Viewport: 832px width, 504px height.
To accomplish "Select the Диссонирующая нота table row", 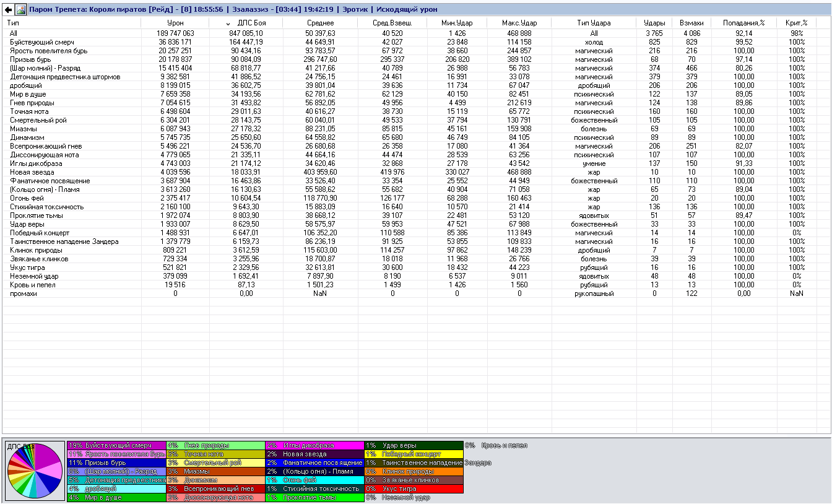I will coord(416,155).
